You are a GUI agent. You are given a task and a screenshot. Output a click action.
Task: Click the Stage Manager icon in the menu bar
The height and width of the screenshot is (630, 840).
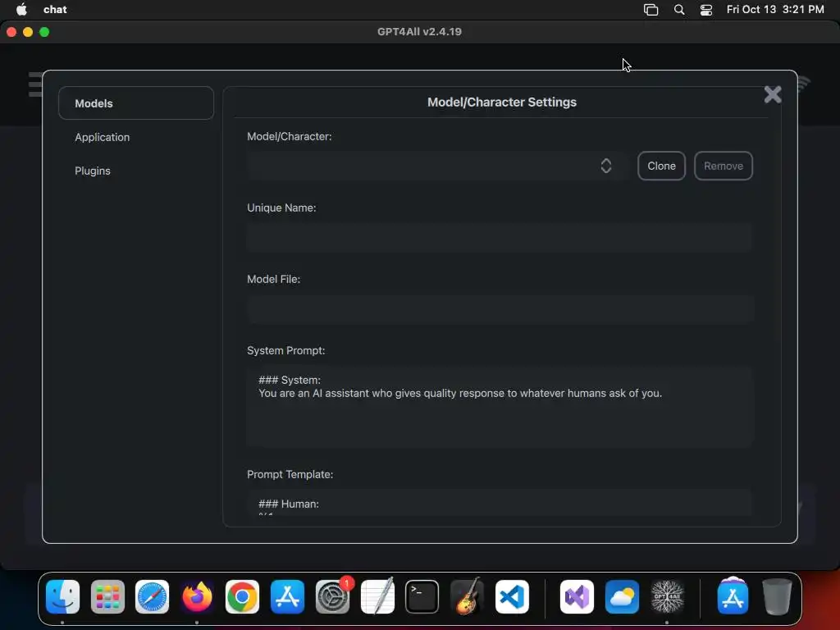[x=651, y=10]
